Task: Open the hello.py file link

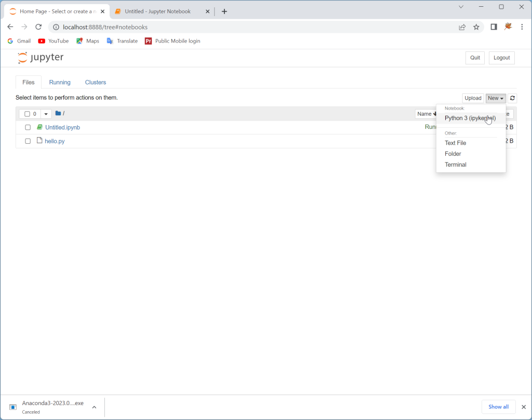Action: [55, 141]
